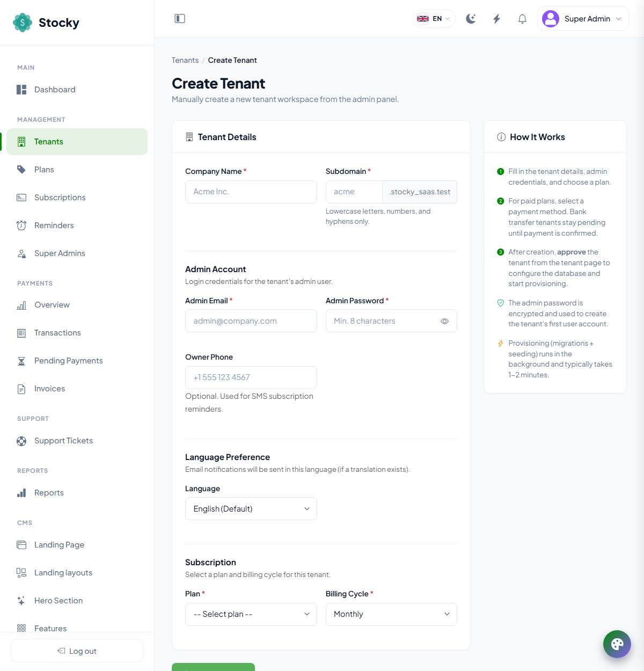Click the Tenants building icon in sidebar

click(21, 142)
